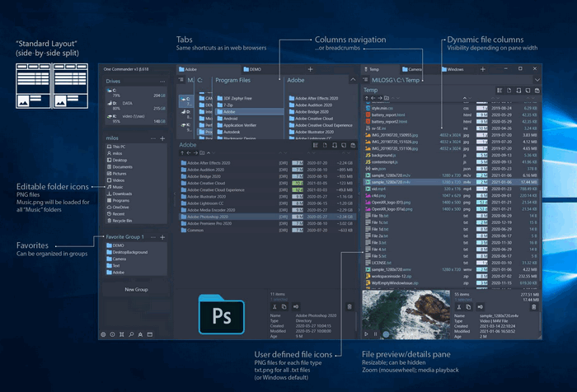Pause the video preview
577x392 pixels.
coord(375,334)
